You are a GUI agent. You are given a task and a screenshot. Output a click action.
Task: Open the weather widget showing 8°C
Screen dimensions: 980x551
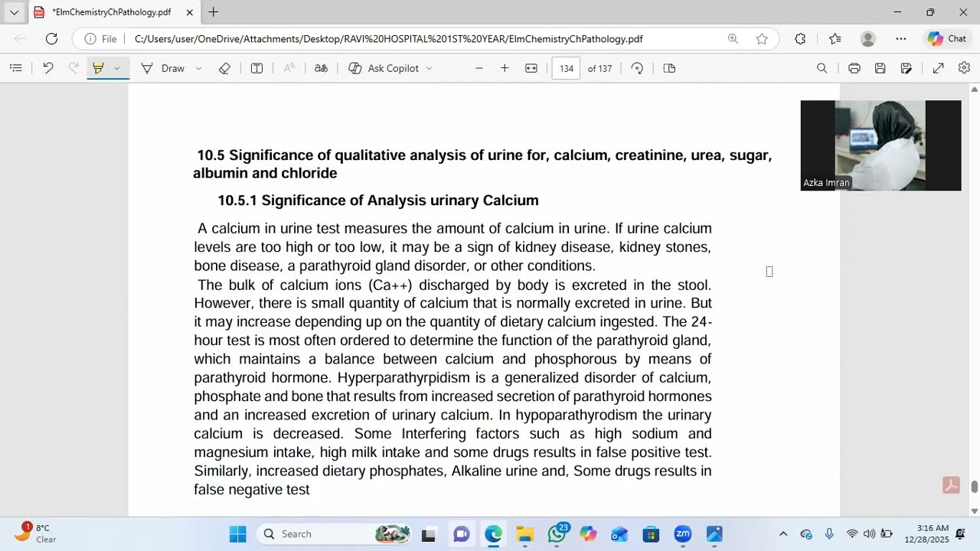34,533
